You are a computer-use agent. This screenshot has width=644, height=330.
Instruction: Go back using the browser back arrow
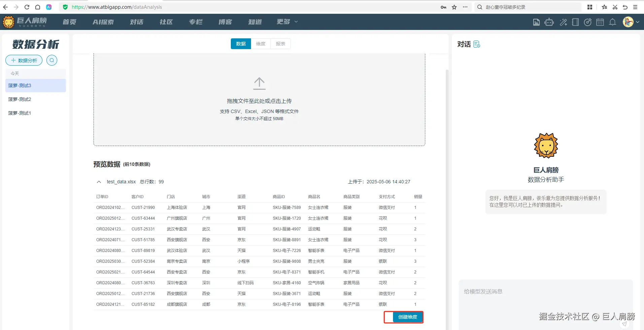[5, 7]
